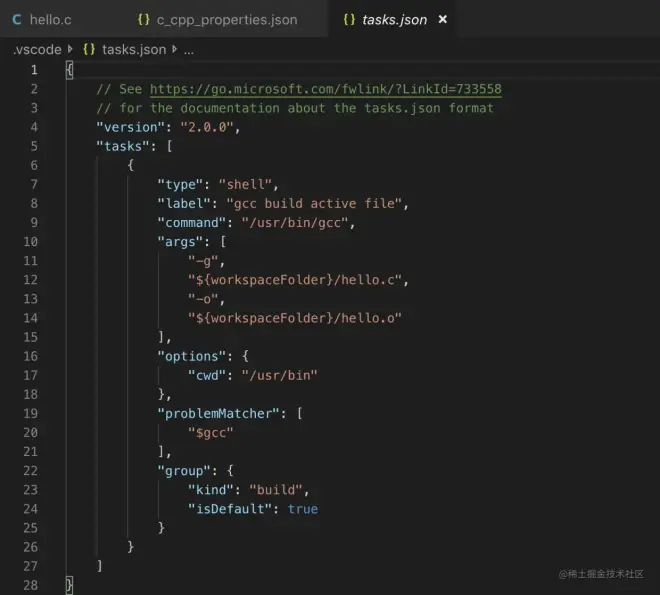Click the closing brace on line 28
Image resolution: width=660 pixels, height=595 pixels.
[x=69, y=585]
